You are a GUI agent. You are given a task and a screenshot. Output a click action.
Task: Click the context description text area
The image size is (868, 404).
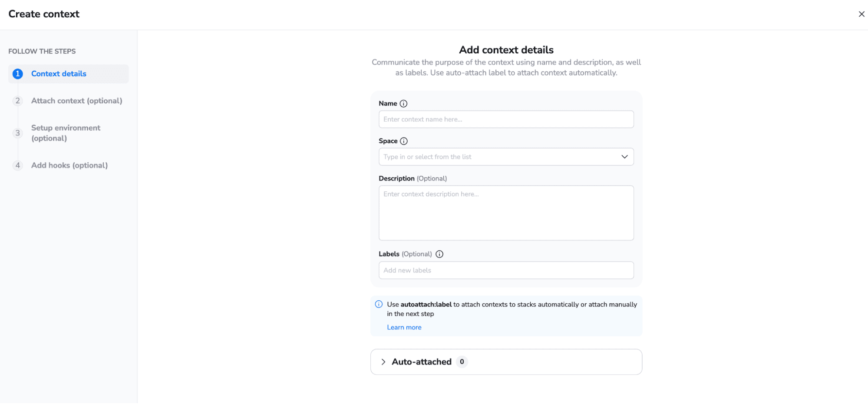(506, 213)
